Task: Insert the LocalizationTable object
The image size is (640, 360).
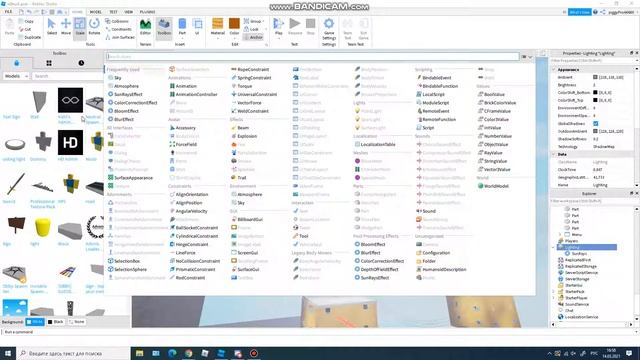Action: point(375,144)
